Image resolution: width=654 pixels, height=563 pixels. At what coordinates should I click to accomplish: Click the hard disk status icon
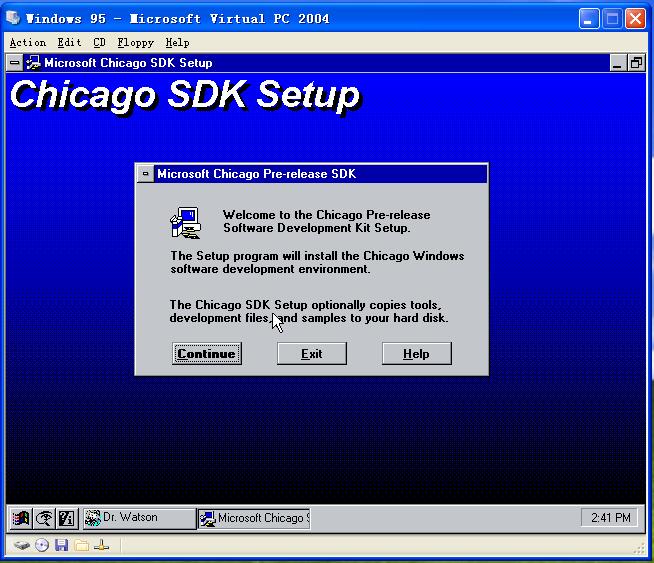pyautogui.click(x=21, y=545)
